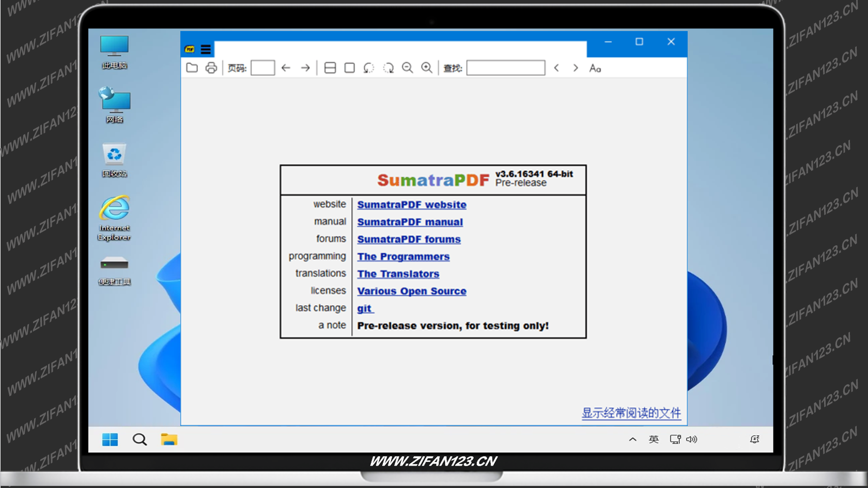868x488 pixels.
Task: Select Internet Explorer desktop icon
Action: pyautogui.click(x=114, y=218)
